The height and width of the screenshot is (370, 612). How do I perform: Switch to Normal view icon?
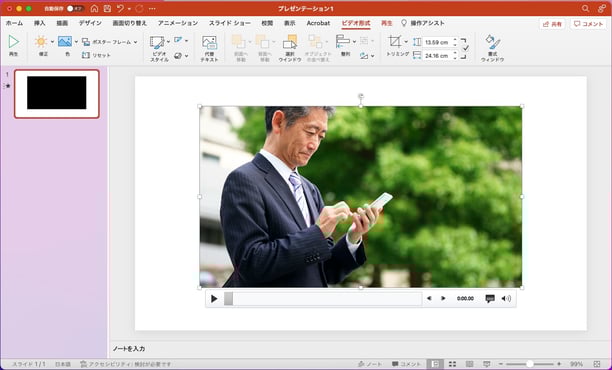point(435,364)
